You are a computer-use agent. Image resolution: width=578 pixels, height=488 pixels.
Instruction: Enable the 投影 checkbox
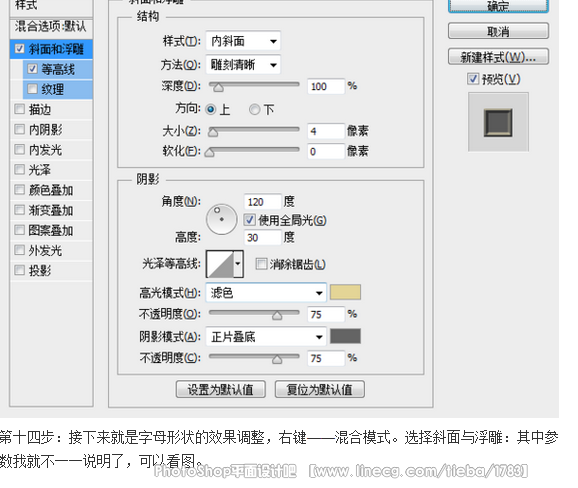[19, 270]
